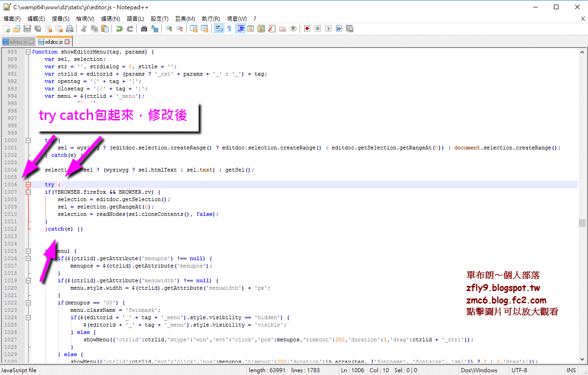Toggle synchronized vertical scrolling icon

[194, 29]
